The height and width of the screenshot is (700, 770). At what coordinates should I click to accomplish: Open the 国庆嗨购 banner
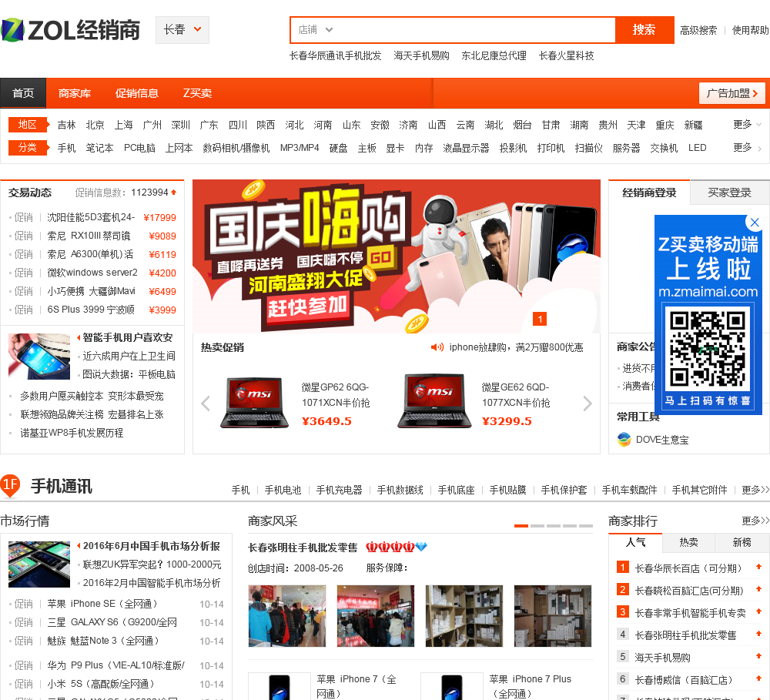click(397, 256)
